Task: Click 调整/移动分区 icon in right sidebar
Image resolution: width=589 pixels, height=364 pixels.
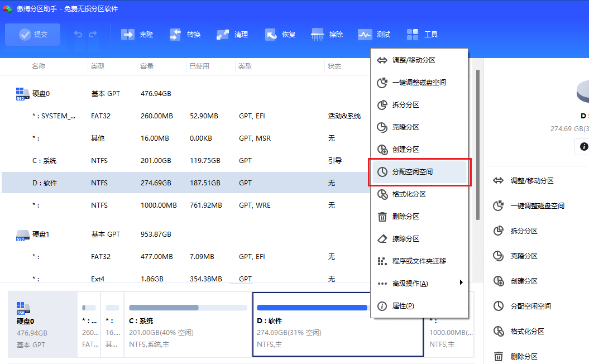Action: point(498,181)
